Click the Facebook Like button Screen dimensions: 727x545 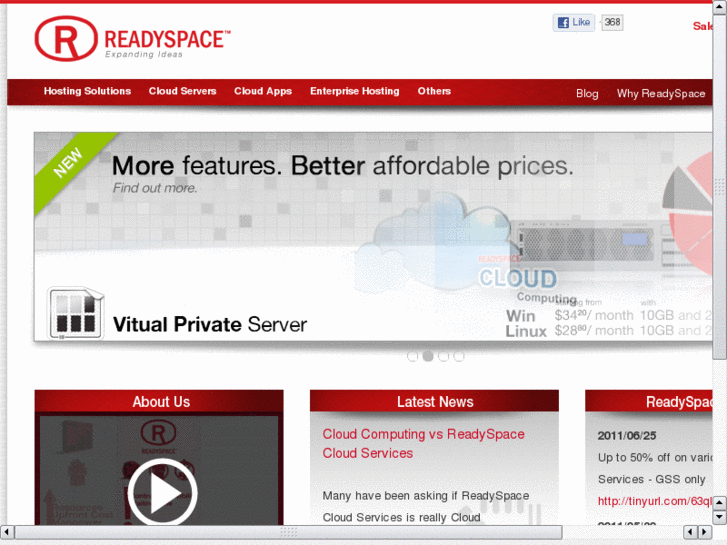(x=574, y=22)
